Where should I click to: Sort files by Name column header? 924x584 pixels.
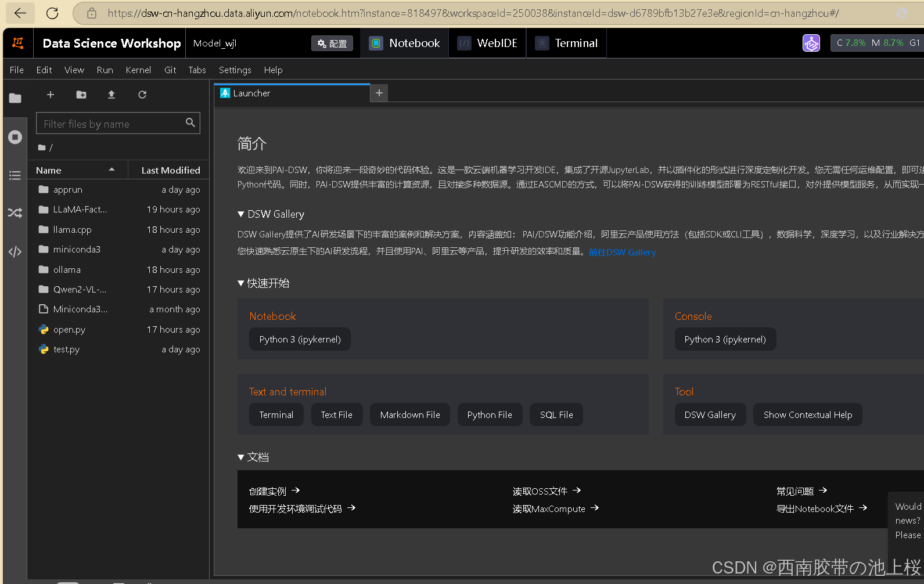tap(77, 170)
